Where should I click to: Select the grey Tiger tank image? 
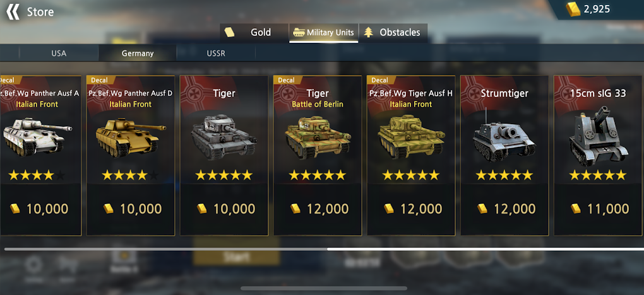point(224,137)
